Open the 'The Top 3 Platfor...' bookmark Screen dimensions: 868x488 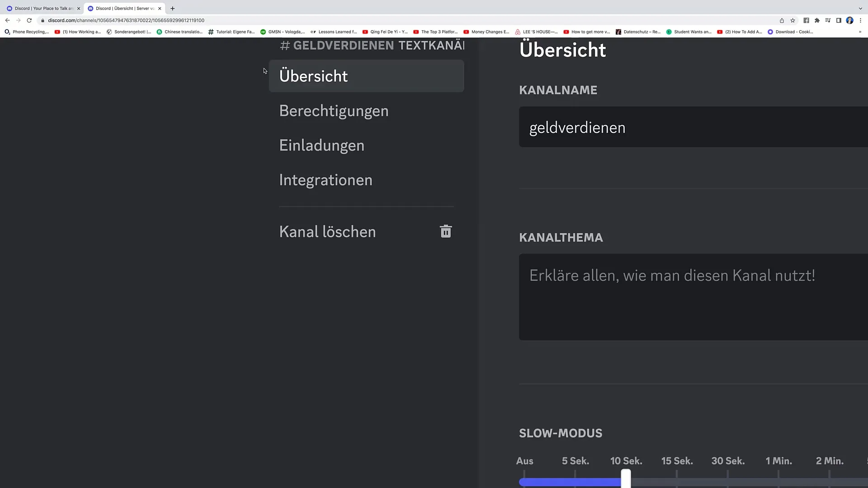[x=436, y=32]
